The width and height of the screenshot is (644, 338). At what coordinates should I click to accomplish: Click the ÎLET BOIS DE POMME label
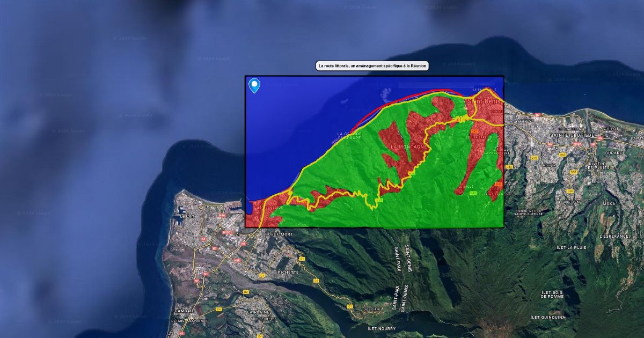[552, 293]
